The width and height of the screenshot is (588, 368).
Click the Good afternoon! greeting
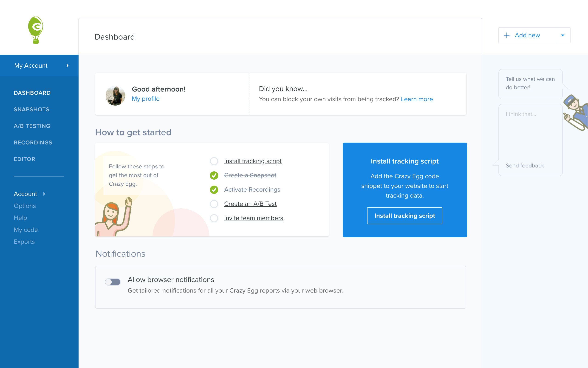point(159,89)
